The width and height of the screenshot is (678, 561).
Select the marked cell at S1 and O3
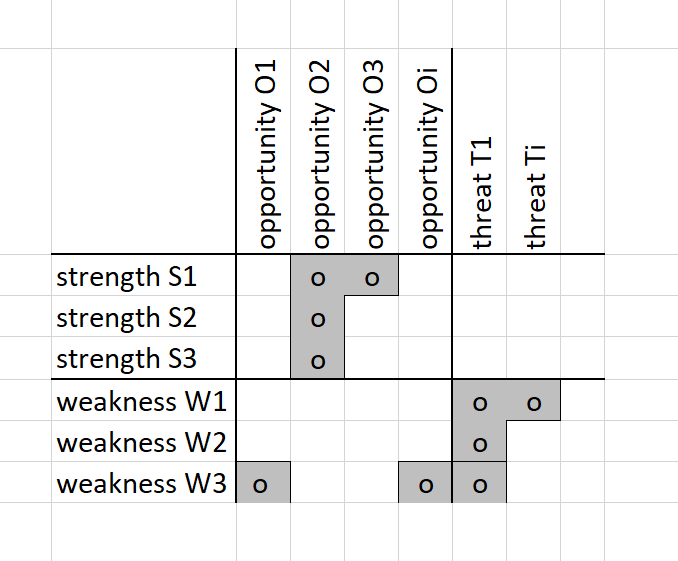coord(372,276)
